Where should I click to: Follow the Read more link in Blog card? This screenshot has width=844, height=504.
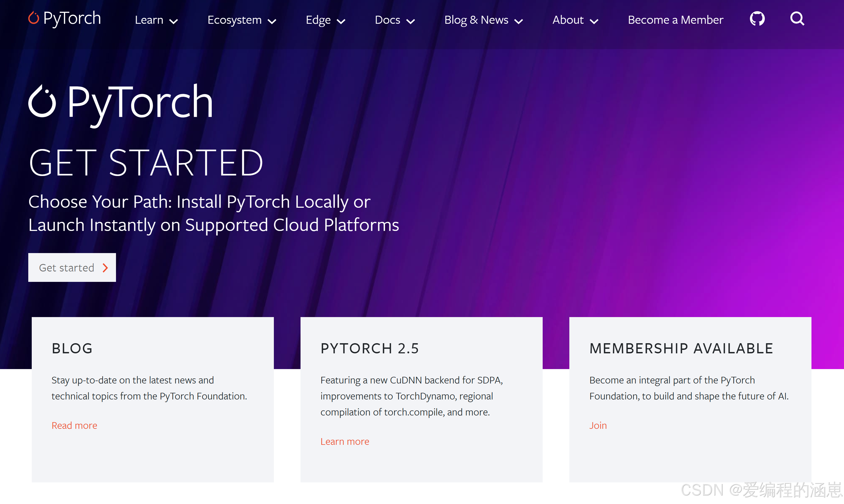pos(74,426)
